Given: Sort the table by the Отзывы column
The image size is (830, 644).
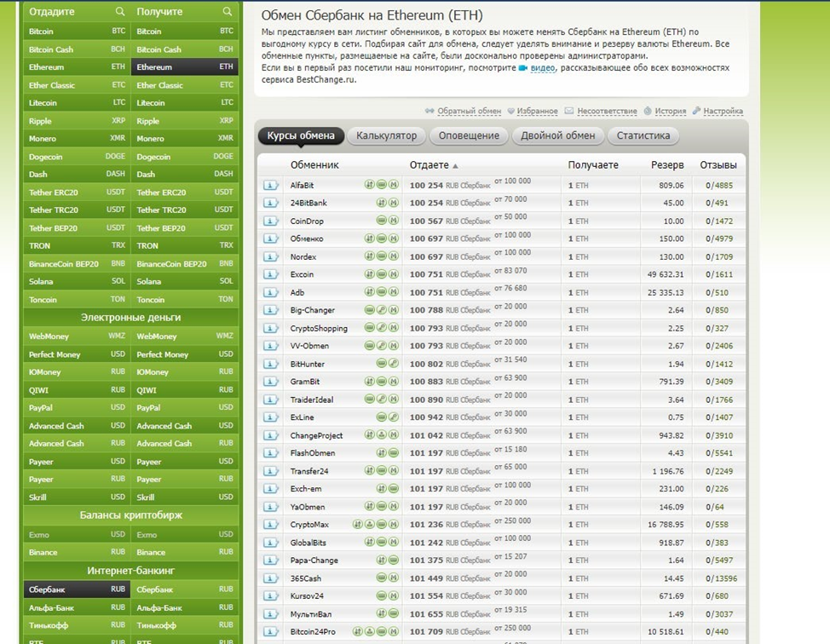Looking at the screenshot, I should tap(718, 165).
